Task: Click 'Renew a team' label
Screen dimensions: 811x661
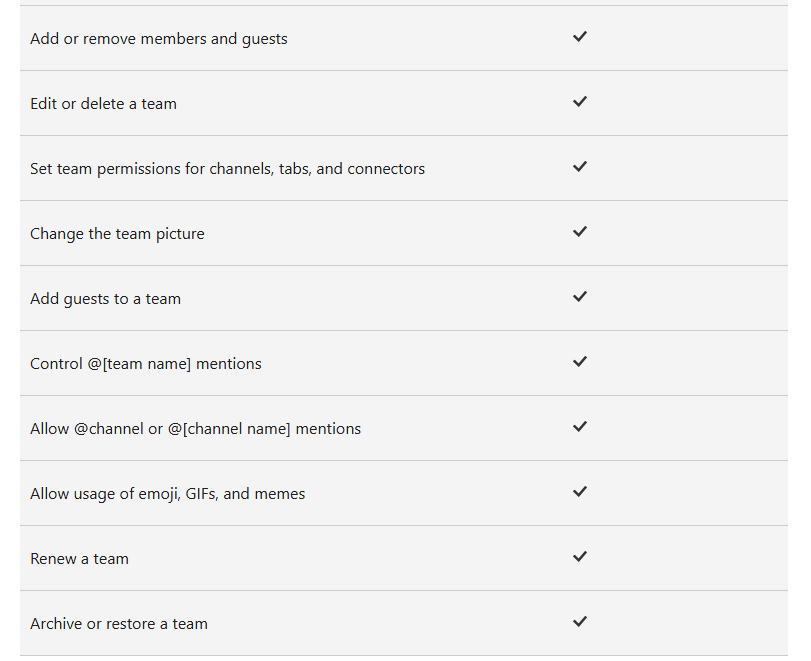Action: tap(80, 559)
